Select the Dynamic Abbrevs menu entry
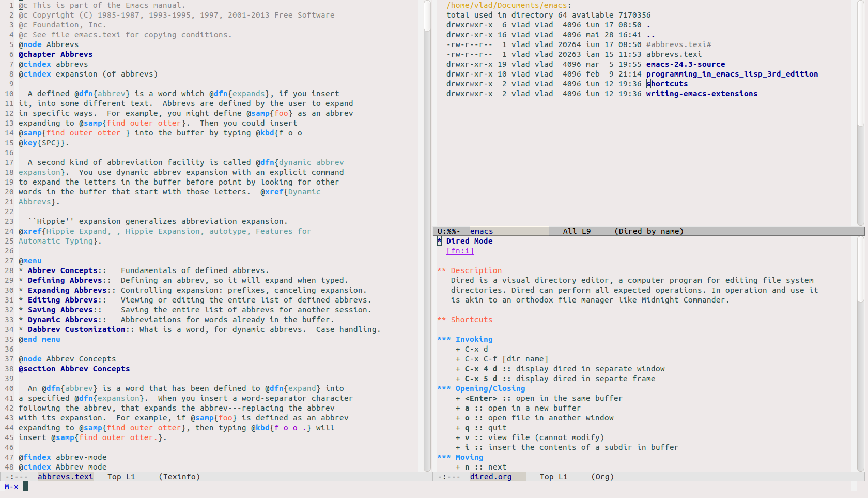 point(63,320)
